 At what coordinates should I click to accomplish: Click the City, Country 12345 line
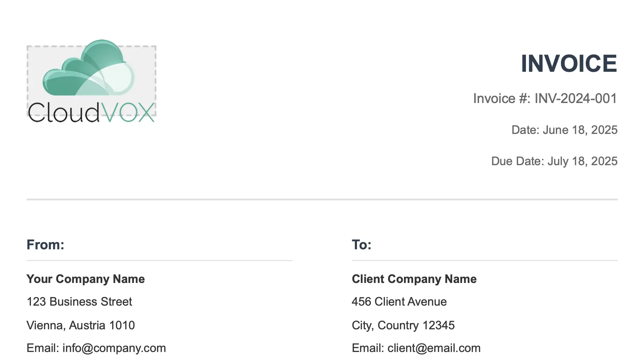(x=403, y=325)
